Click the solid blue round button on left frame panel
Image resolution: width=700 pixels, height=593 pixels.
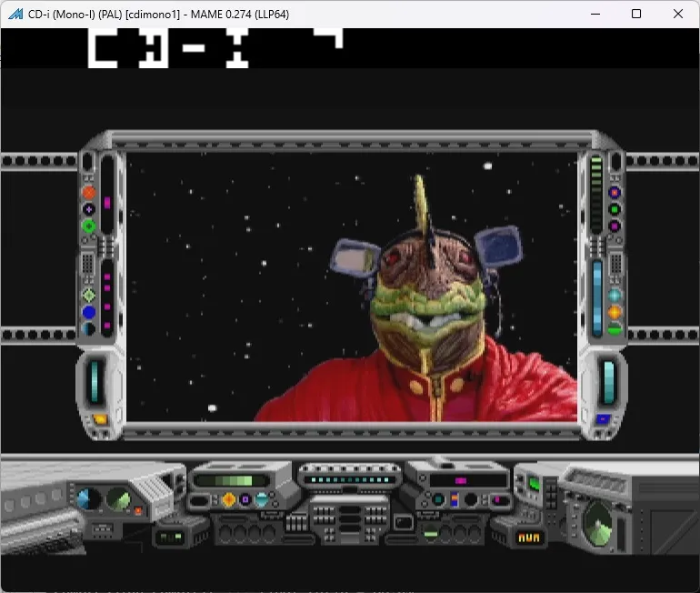pyautogui.click(x=89, y=312)
